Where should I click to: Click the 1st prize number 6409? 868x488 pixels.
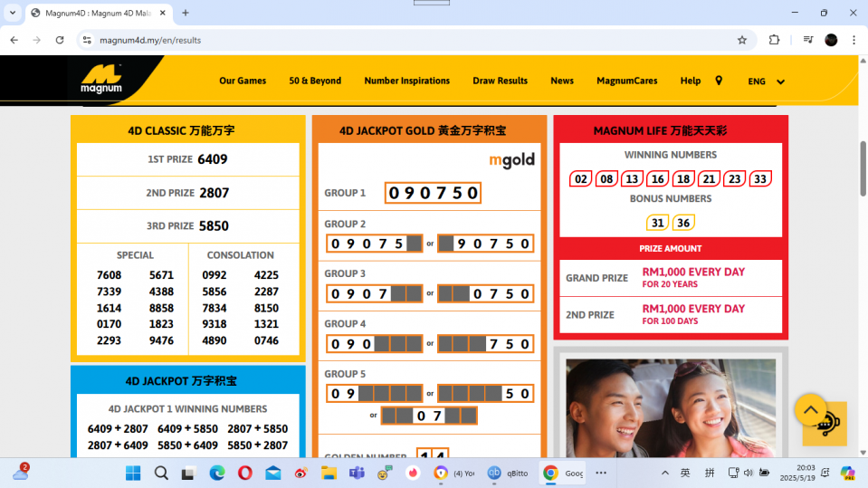213,159
